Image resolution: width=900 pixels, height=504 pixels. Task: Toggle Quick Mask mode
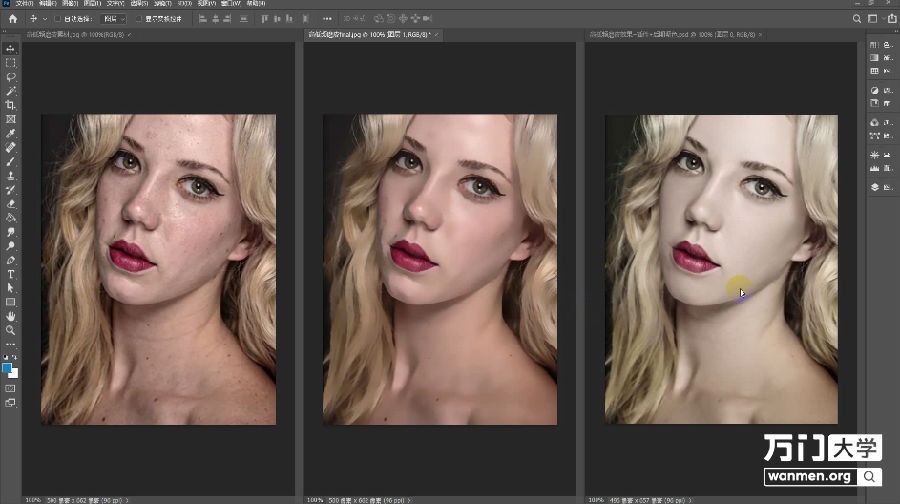[10, 389]
